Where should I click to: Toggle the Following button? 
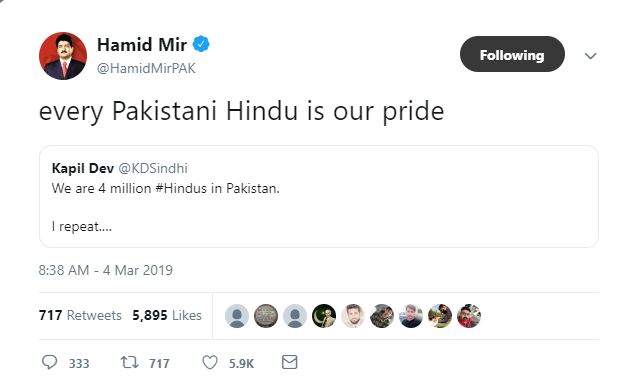[512, 54]
